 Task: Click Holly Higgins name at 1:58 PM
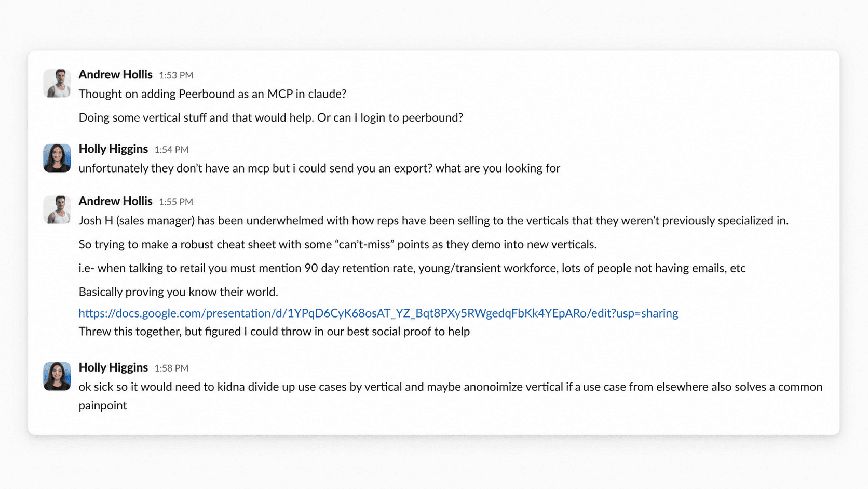113,367
